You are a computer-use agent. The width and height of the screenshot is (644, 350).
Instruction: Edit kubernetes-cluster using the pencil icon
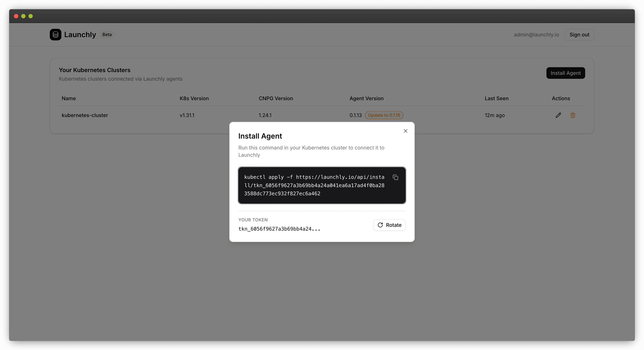tap(559, 115)
